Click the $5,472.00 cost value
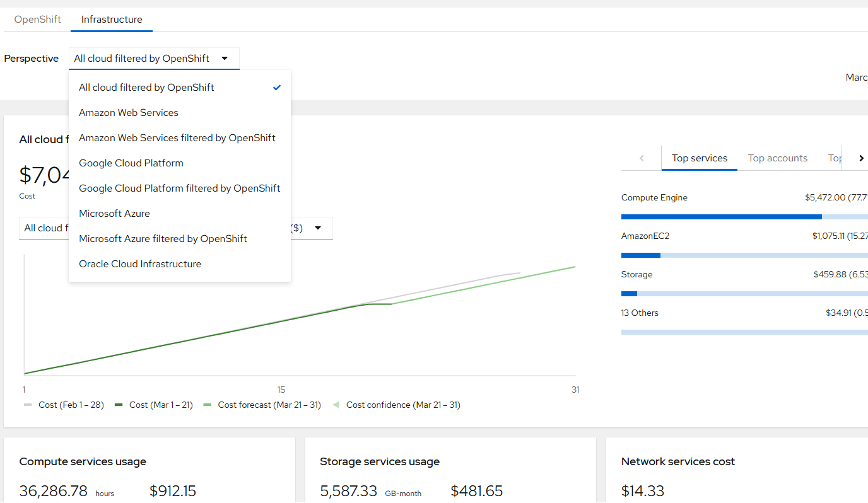The width and height of the screenshot is (868, 503). [x=825, y=198]
